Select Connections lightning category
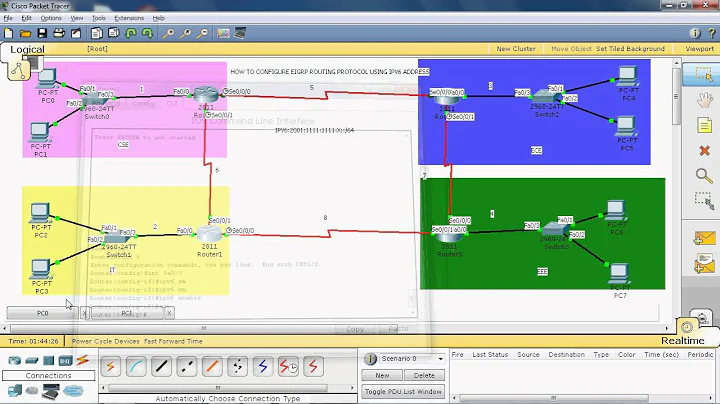This screenshot has width=720, height=404. 82,360
